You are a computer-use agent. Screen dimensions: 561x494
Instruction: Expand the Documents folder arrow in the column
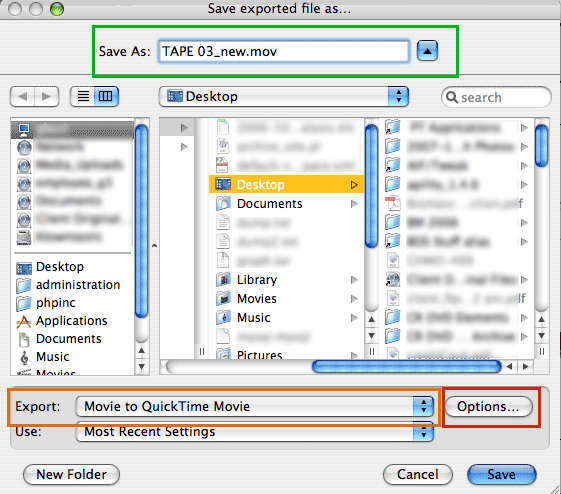tap(354, 204)
